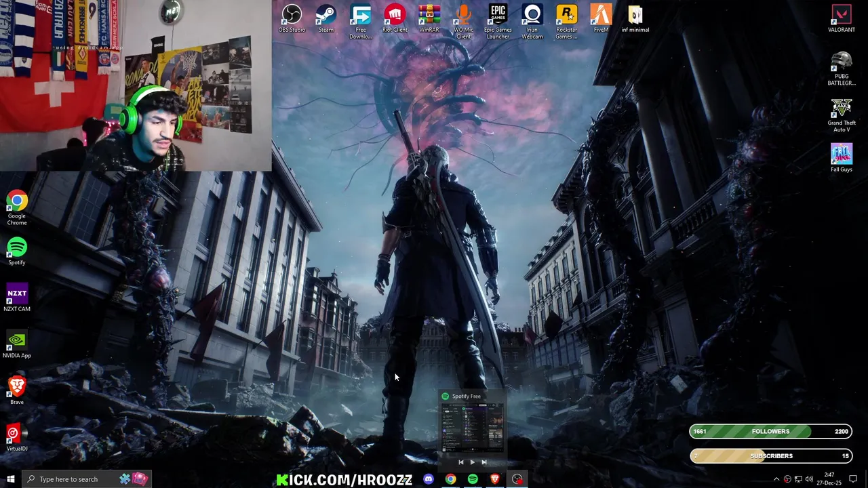The image size is (868, 488).
Task: Select the Grand Theft Auto V icon
Action: [842, 116]
